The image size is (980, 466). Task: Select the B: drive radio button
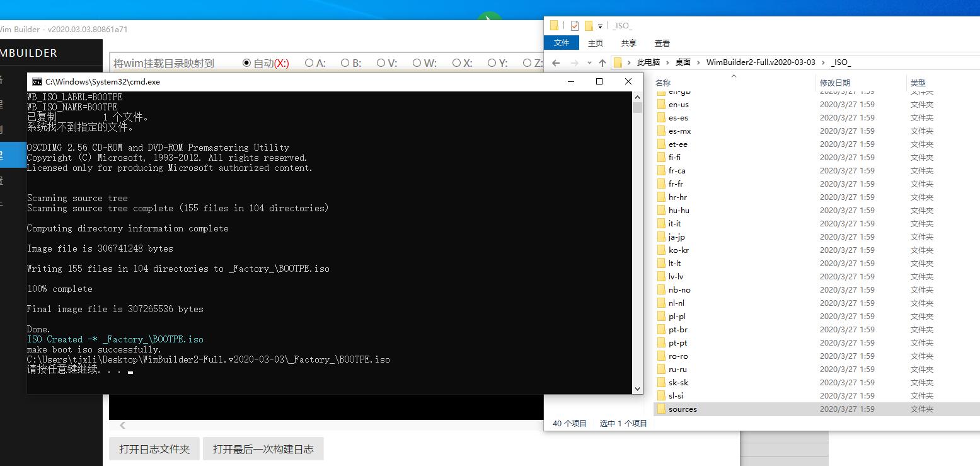[345, 63]
